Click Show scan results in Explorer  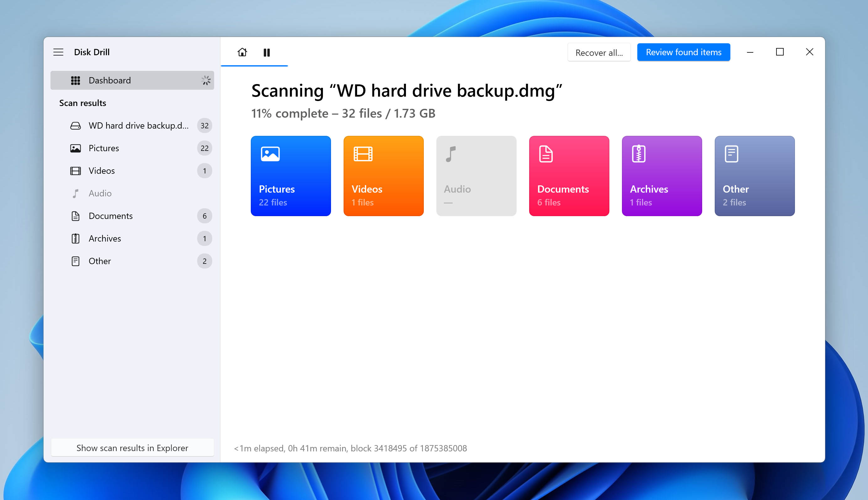pos(132,447)
